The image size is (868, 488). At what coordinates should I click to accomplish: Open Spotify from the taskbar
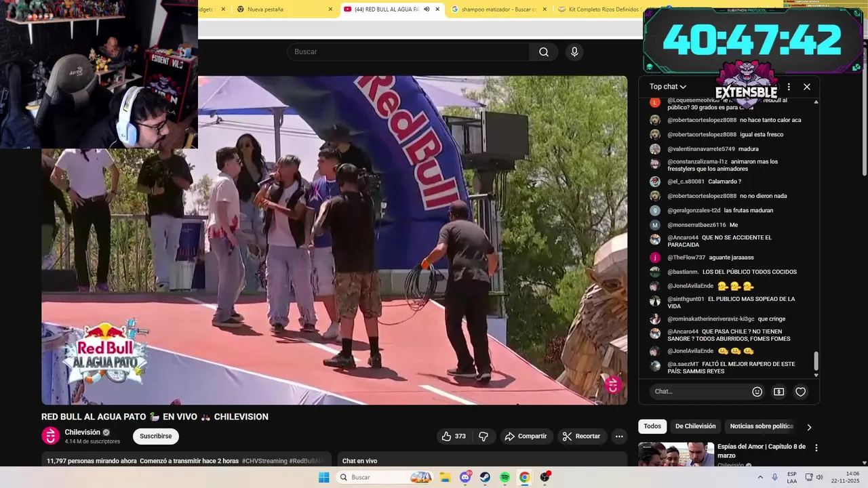coord(505,477)
